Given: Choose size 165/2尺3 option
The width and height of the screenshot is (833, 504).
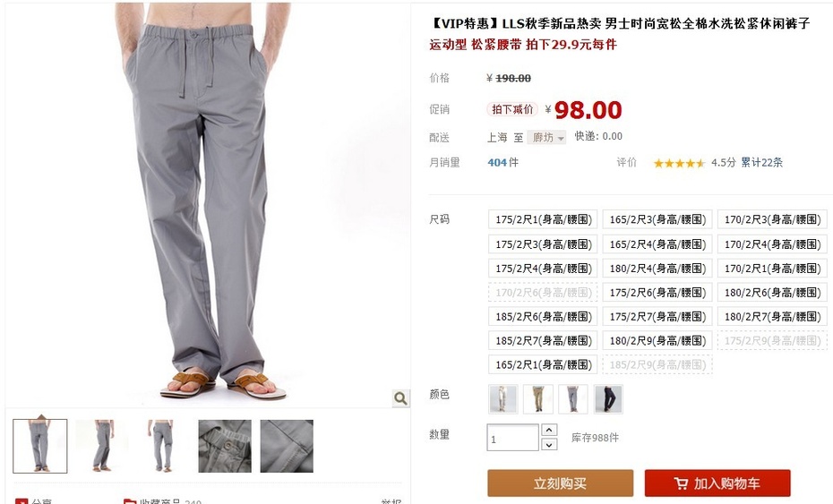Looking at the screenshot, I should (657, 219).
